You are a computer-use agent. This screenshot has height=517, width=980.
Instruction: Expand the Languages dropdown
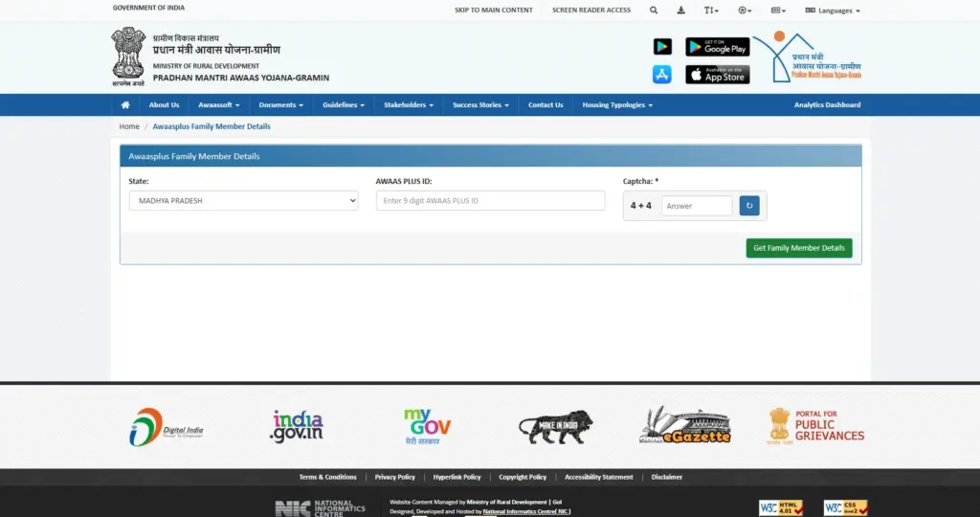click(833, 10)
